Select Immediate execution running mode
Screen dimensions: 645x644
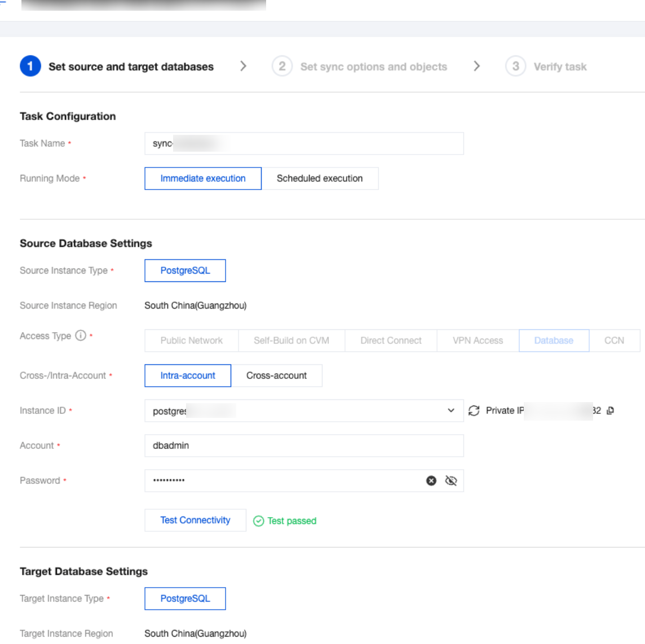203,178
